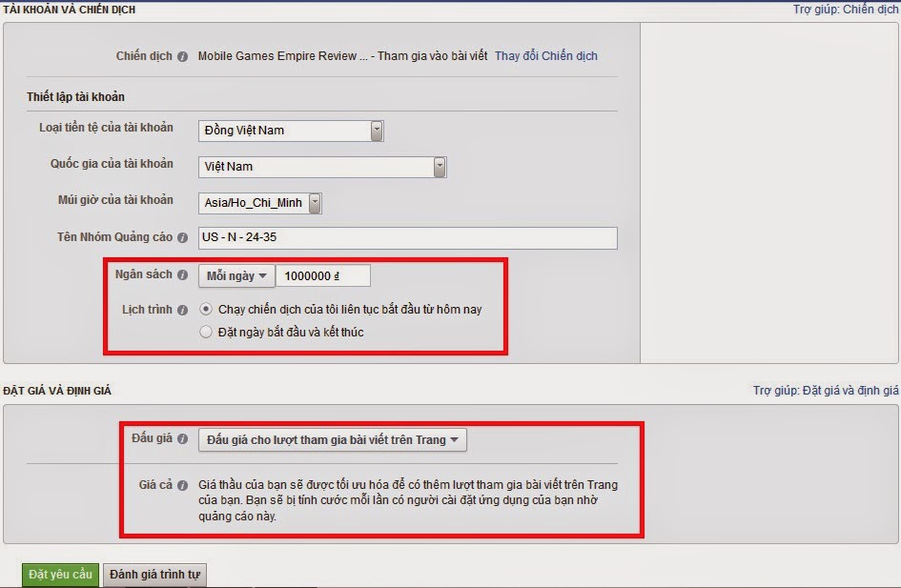The width and height of the screenshot is (901, 588).
Task: Click the TÀI KHOẢN VÀ CHIẾN DỊCH section title
Action: 69,10
